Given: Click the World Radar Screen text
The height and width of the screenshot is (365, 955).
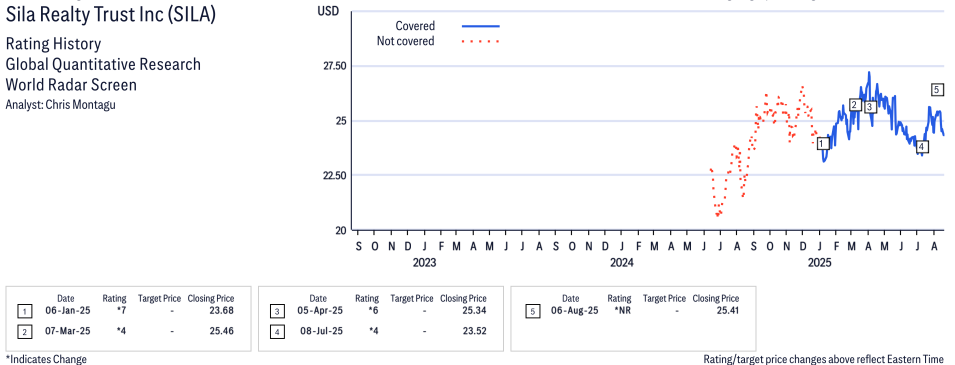Looking at the screenshot, I should 71,85.
